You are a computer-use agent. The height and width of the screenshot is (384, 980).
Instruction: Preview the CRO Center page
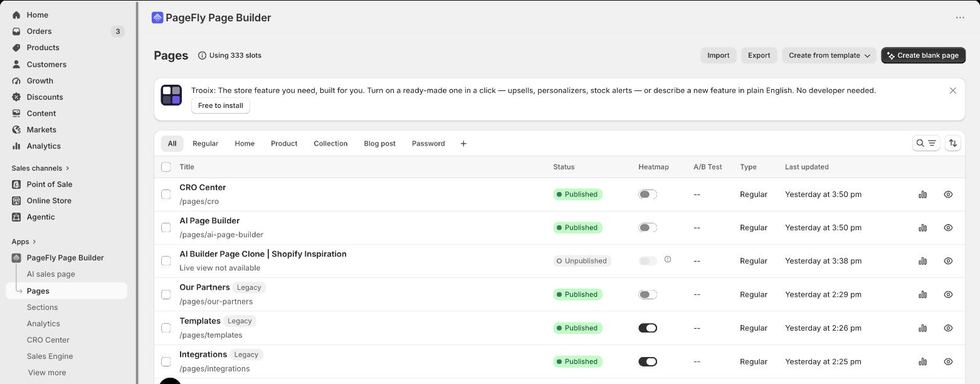pyautogui.click(x=948, y=195)
